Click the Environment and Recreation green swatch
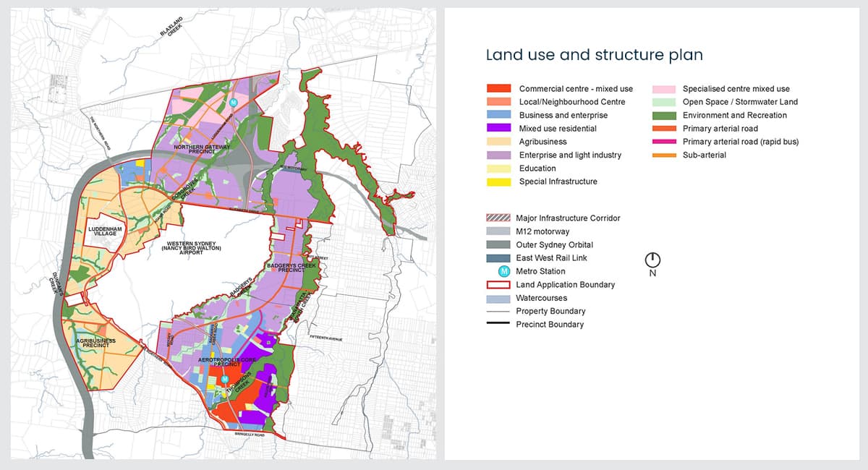The width and height of the screenshot is (868, 470). click(x=663, y=115)
